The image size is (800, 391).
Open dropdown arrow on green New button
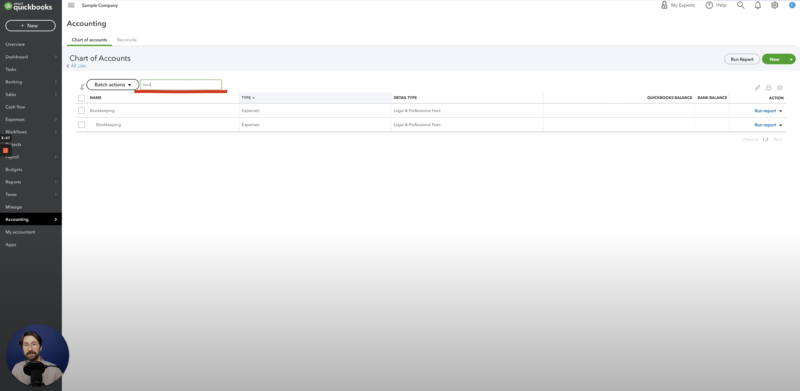(791, 59)
